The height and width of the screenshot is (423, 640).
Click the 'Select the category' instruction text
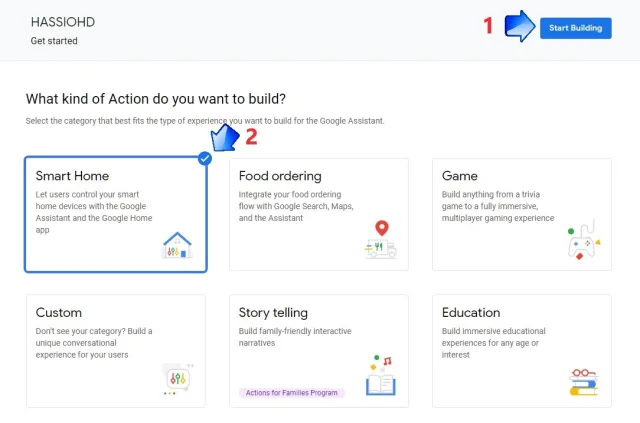(205, 121)
